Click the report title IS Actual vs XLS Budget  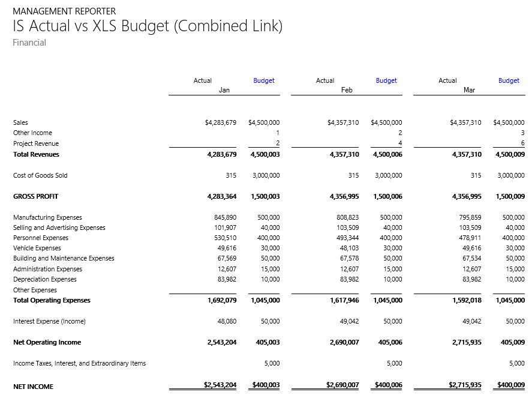coord(148,26)
